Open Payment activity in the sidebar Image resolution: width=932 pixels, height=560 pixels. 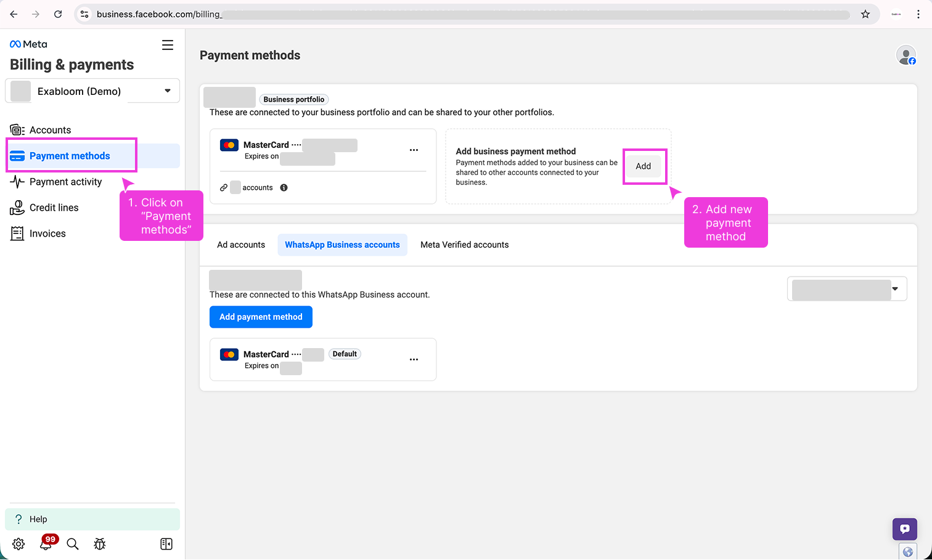[92, 182]
